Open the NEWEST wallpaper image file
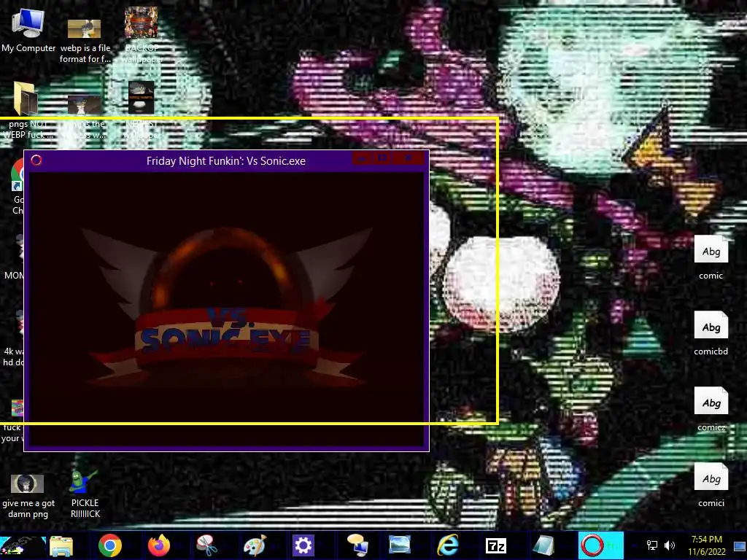This screenshot has height=560, width=747. click(142, 111)
